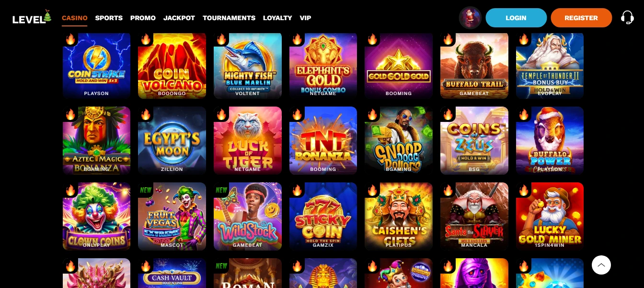
Task: Click the NEW badge on Fruit Vegas Extreme
Action: [x=146, y=190]
